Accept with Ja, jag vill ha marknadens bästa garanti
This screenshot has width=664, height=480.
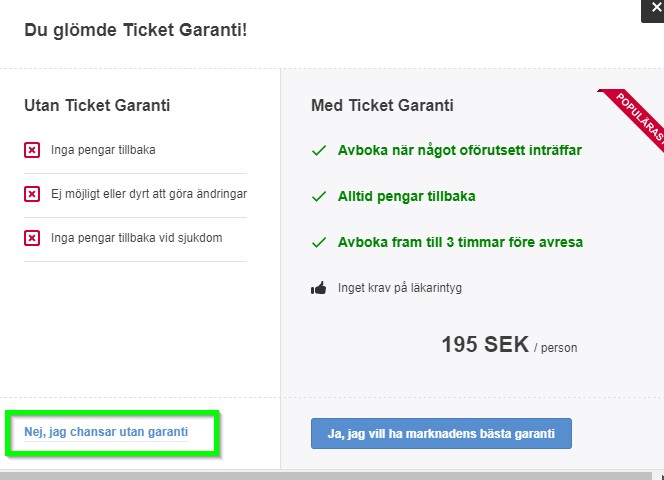441,433
